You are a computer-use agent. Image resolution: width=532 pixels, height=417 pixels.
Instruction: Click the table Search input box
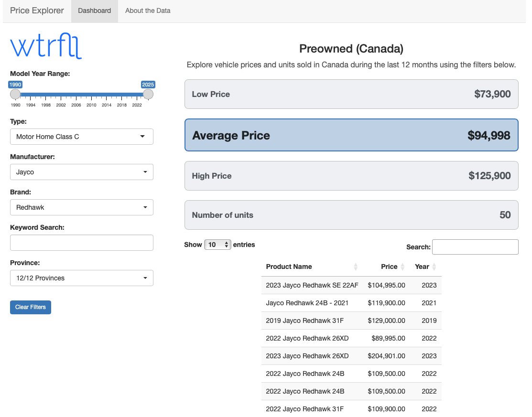point(475,247)
